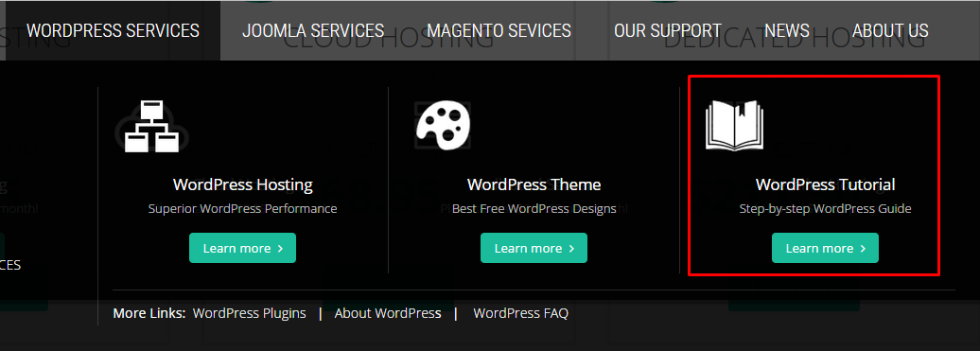Screen dimensions: 980x351
Task: Visit the WordPress FAQ link
Action: click(520, 313)
